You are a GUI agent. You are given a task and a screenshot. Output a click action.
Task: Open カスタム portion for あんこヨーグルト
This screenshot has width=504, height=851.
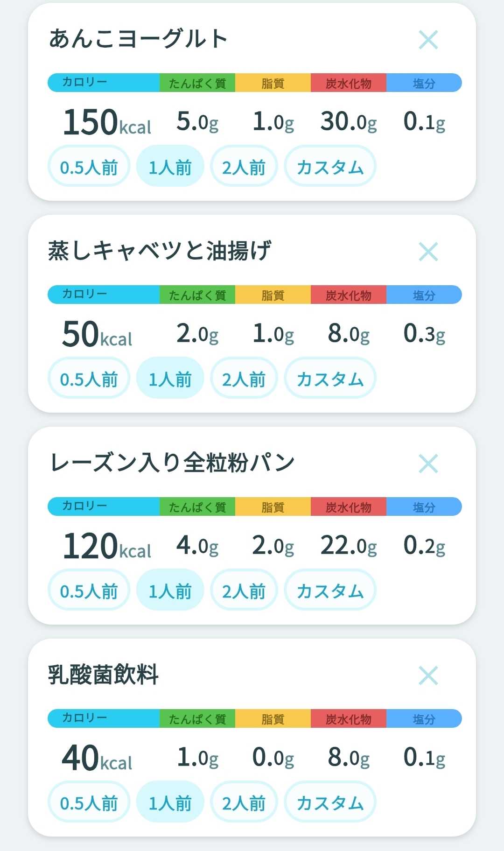pyautogui.click(x=330, y=166)
